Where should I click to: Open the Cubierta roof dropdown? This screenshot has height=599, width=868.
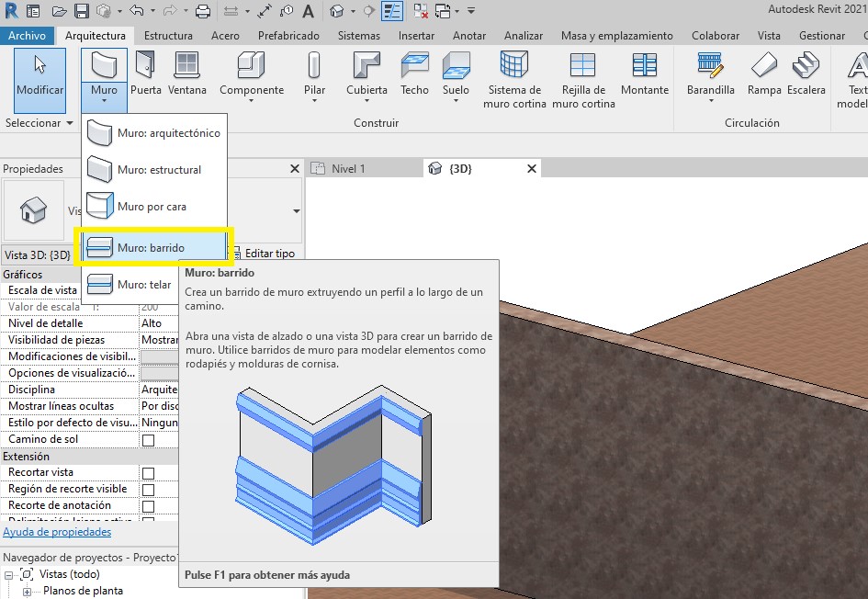coord(366,101)
